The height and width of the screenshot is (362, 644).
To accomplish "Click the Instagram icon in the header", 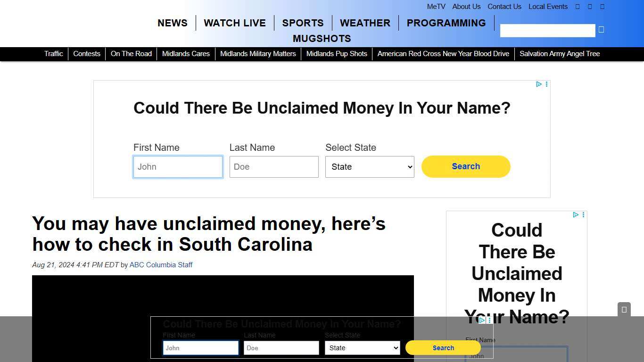I will (x=602, y=7).
